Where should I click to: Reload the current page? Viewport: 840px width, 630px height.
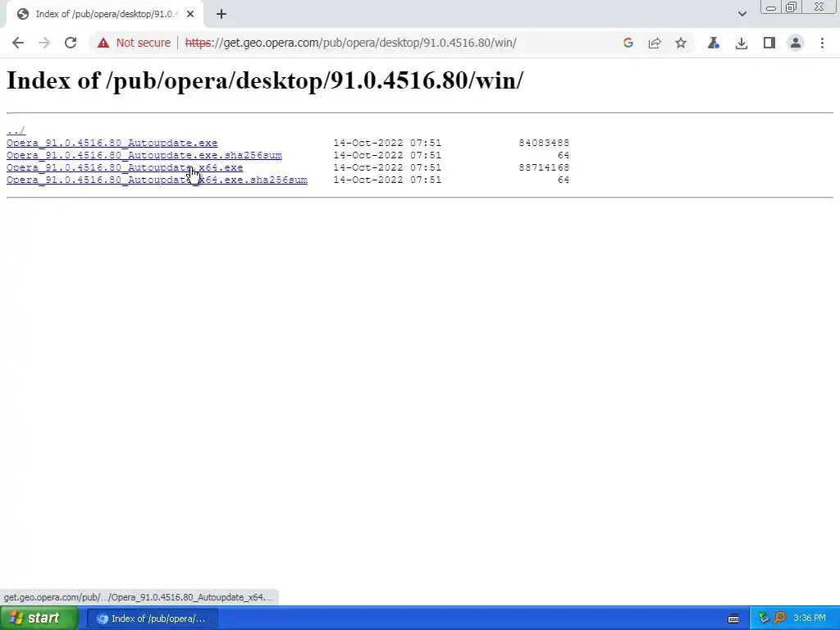[71, 43]
